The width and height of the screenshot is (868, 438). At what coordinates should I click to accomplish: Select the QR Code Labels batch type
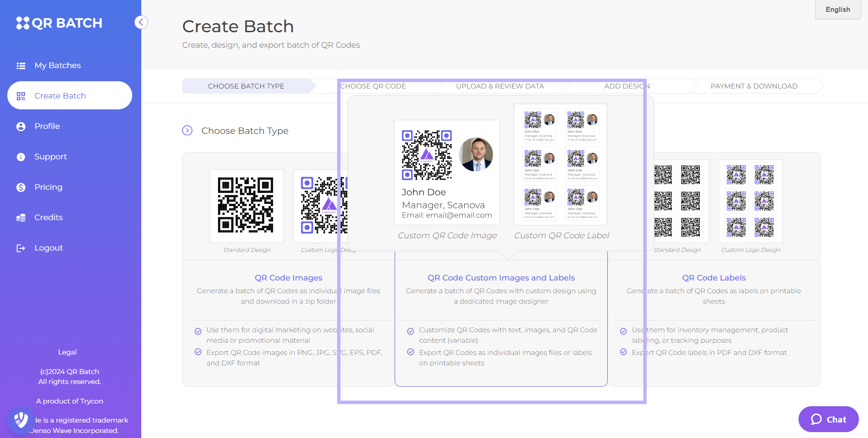click(x=714, y=278)
